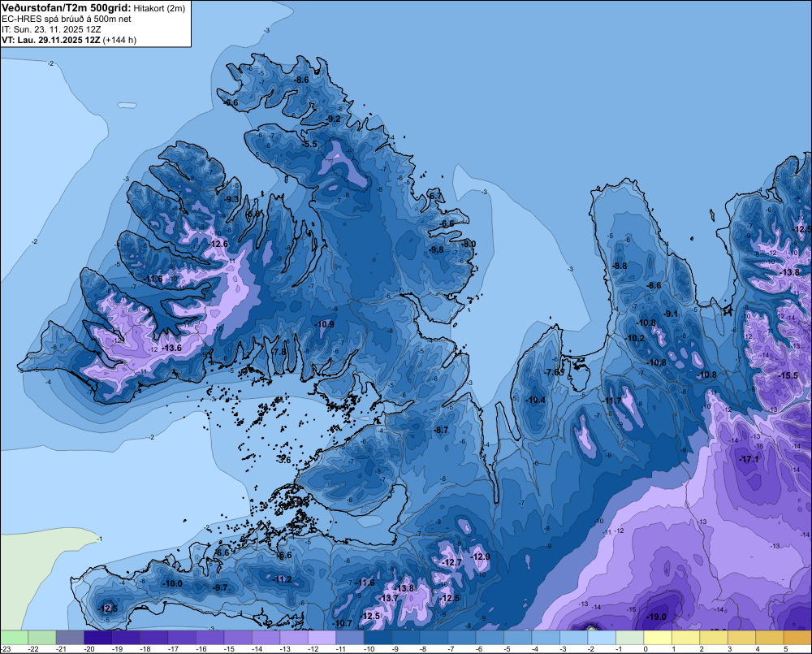The image size is (812, 654).
Task: Click the -11.2 temperature value
Action: (283, 579)
